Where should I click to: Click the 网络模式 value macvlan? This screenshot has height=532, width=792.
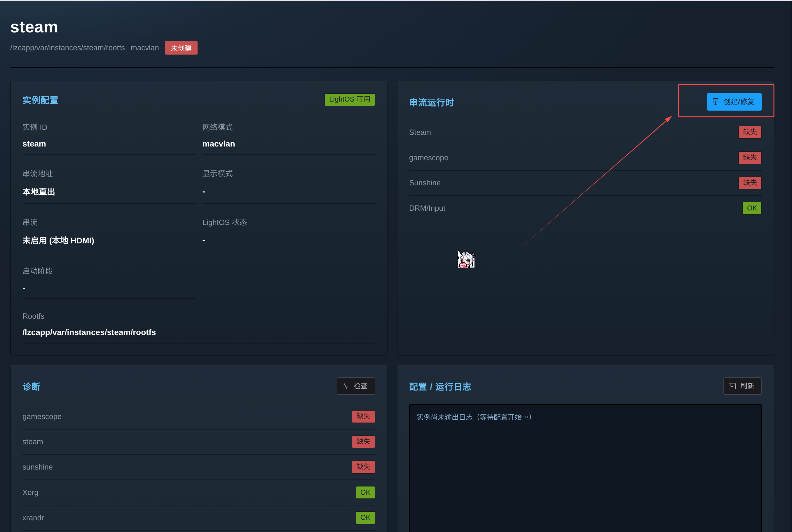click(x=219, y=144)
